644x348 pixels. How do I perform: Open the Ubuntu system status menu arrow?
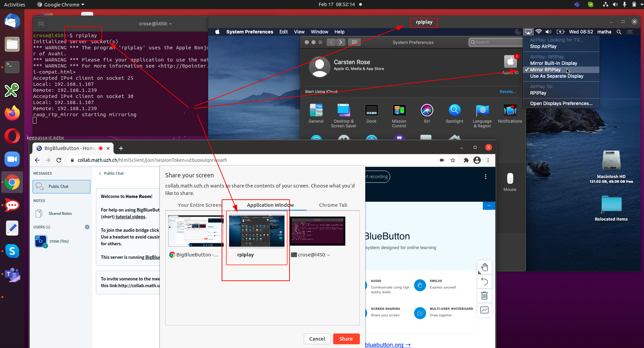[642, 4]
